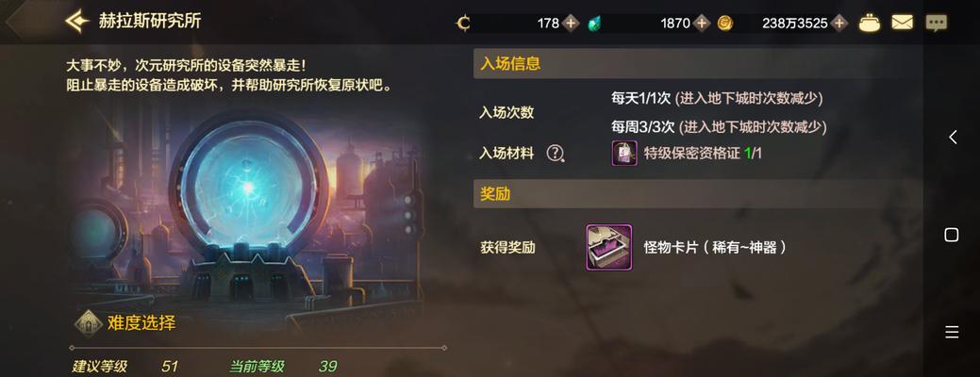This screenshot has width=980, height=377.
Task: Tap the question mark beside 入场材料
Action: 555,153
